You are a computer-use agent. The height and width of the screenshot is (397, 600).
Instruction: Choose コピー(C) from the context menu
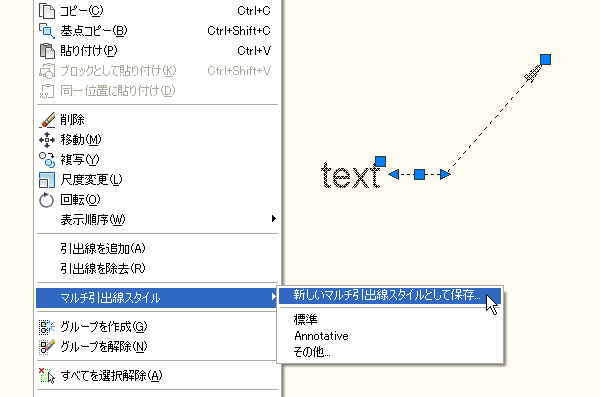[x=157, y=11]
